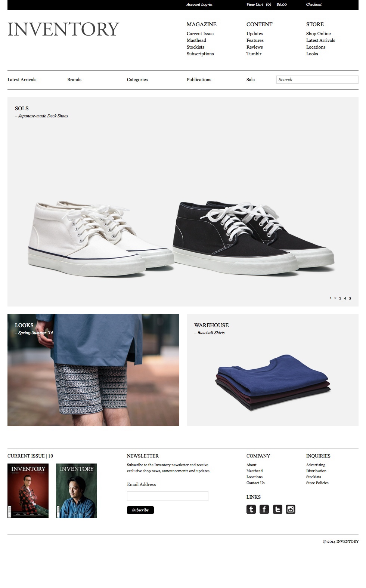Click the Checkout link
The width and height of the screenshot is (366, 588).
[314, 4]
